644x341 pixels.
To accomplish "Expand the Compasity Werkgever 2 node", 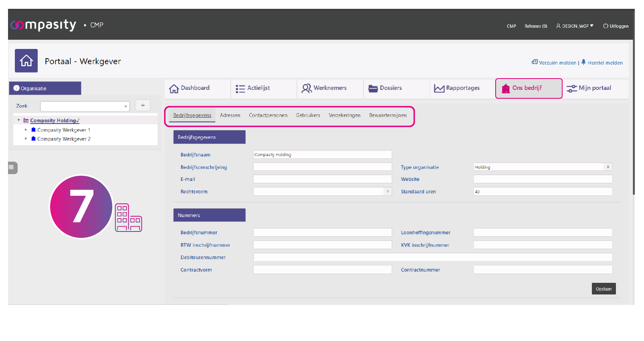I will coord(26,138).
